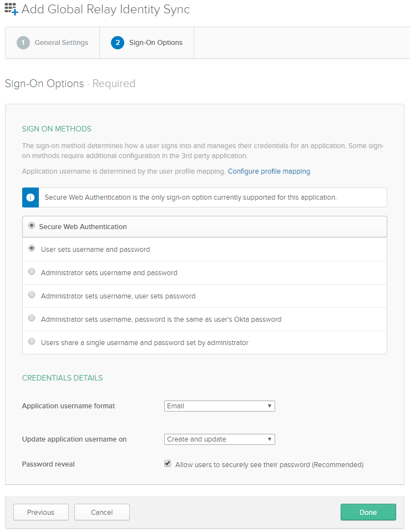Click the info icon in the notice banner

(x=31, y=197)
